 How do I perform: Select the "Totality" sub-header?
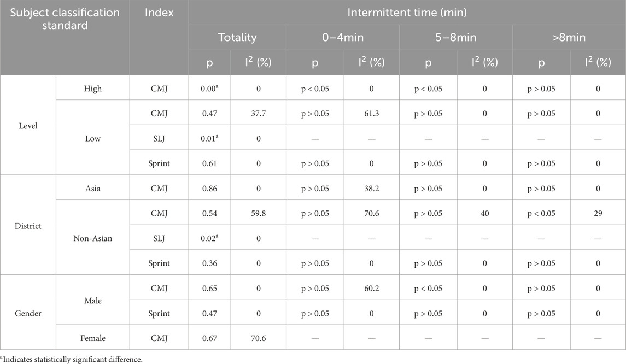click(x=237, y=38)
